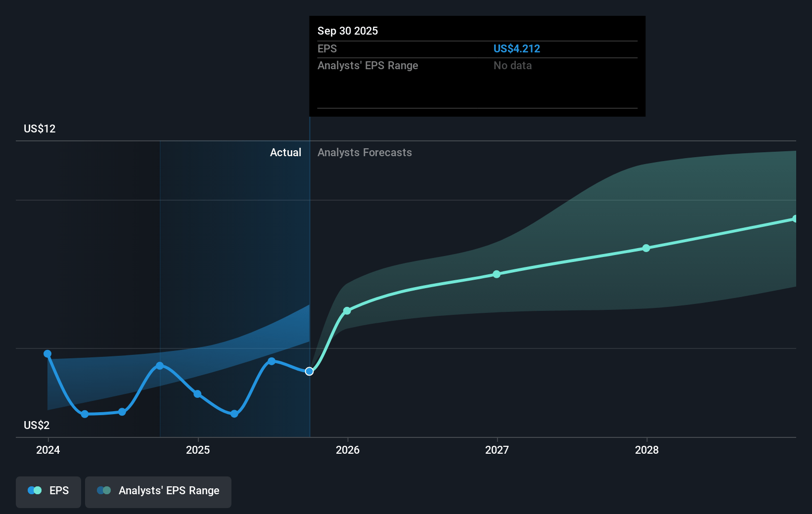Toggle the EPS legend series
The height and width of the screenshot is (514, 812).
[48, 491]
